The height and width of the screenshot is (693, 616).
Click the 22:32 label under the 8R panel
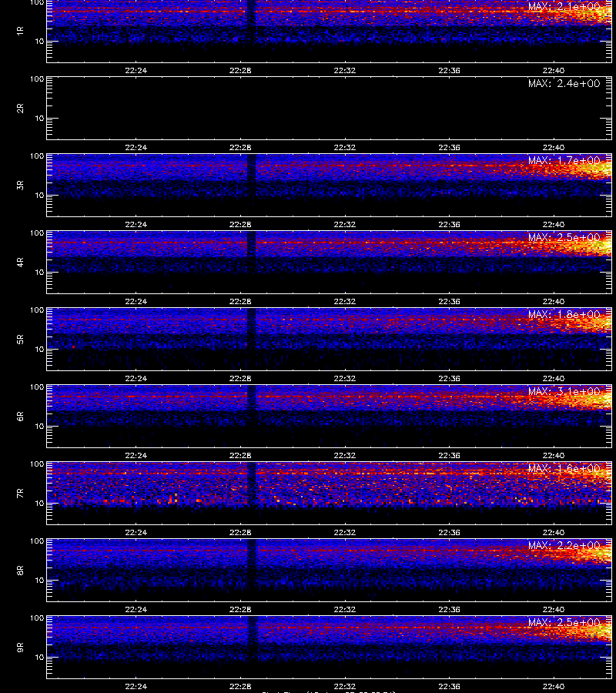(345, 610)
